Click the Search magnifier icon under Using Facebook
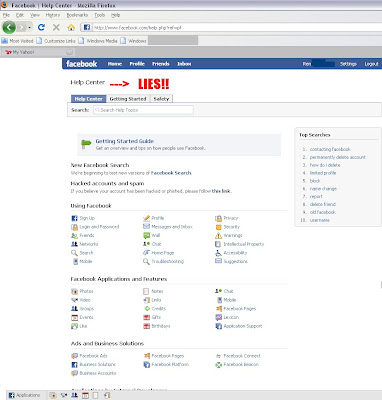382x400 pixels. tap(74, 253)
